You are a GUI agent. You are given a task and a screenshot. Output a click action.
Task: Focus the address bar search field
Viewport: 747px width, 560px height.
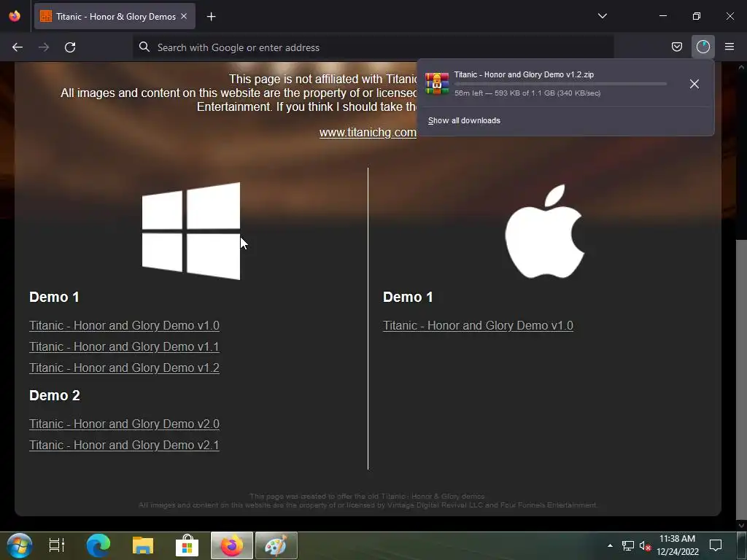click(x=373, y=47)
